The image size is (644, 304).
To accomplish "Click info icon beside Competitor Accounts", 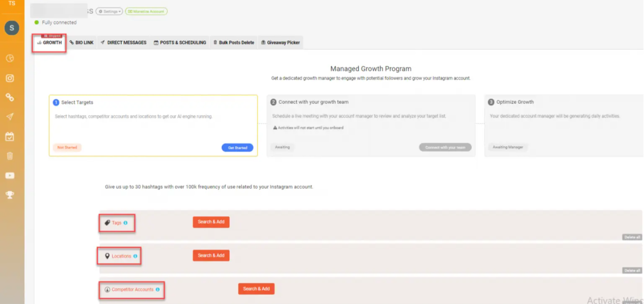I will [157, 290].
